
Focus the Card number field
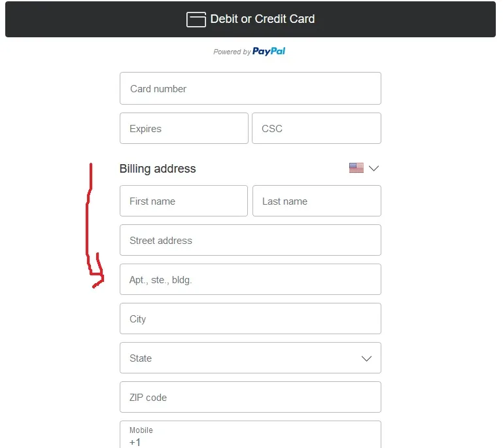click(250, 89)
